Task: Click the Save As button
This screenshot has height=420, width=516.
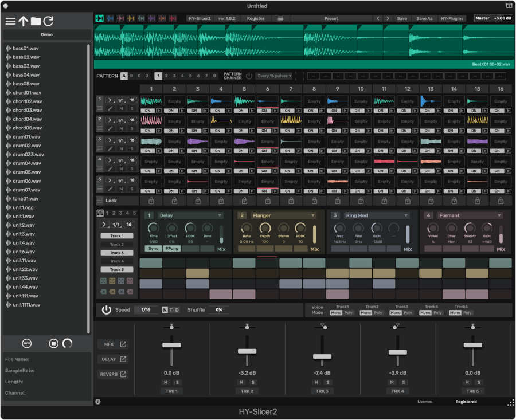Action: 424,18
